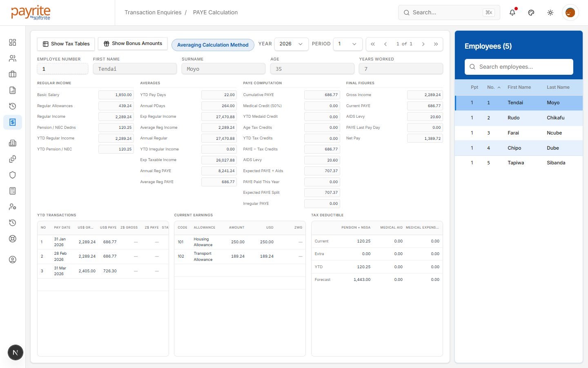Go to the first employee record
Screen dimensions: 588x368
click(372, 44)
